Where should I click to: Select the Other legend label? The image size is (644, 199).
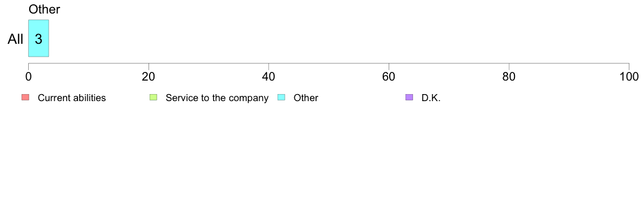click(306, 98)
